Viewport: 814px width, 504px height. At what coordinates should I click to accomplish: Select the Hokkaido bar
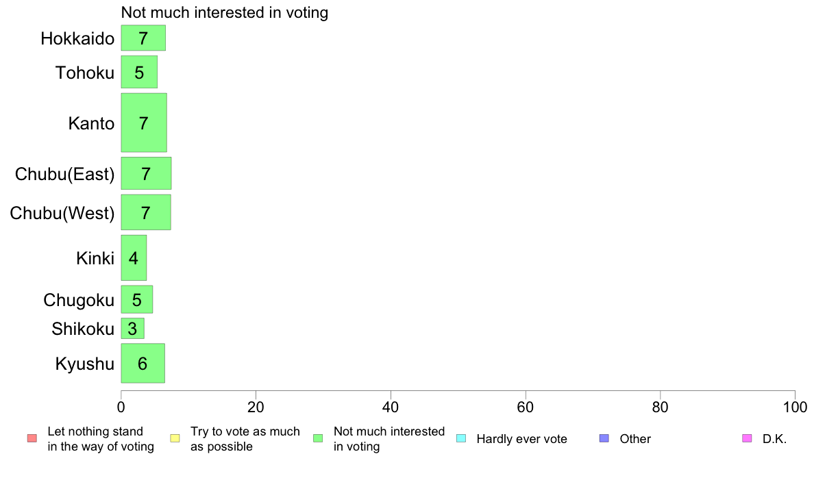143,38
